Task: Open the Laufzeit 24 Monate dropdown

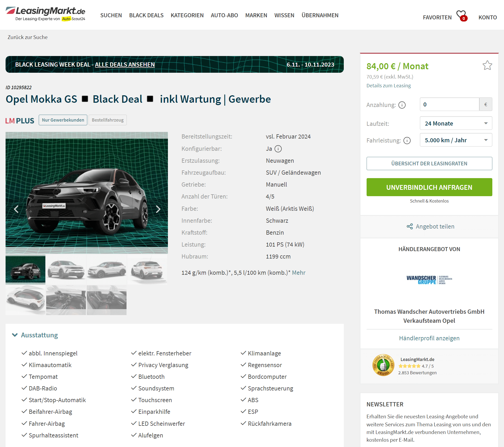Action: click(456, 123)
